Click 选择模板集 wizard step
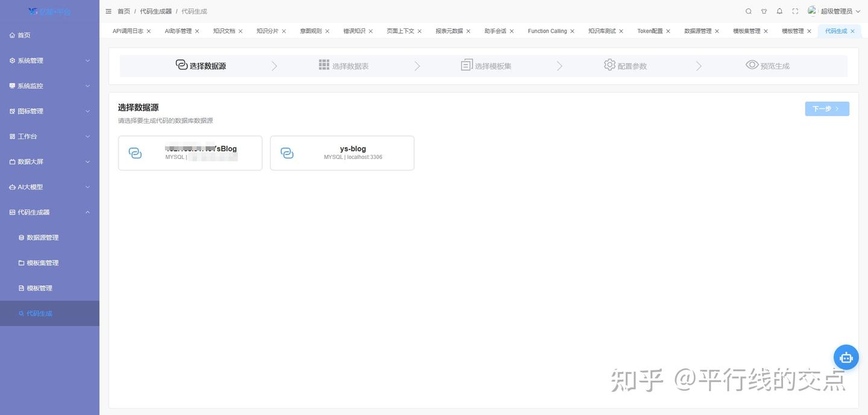 [x=486, y=66]
